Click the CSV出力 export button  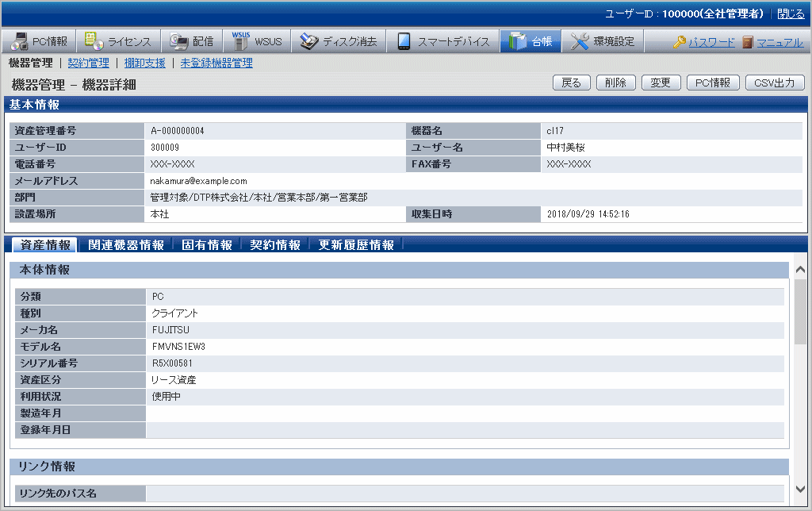775,83
